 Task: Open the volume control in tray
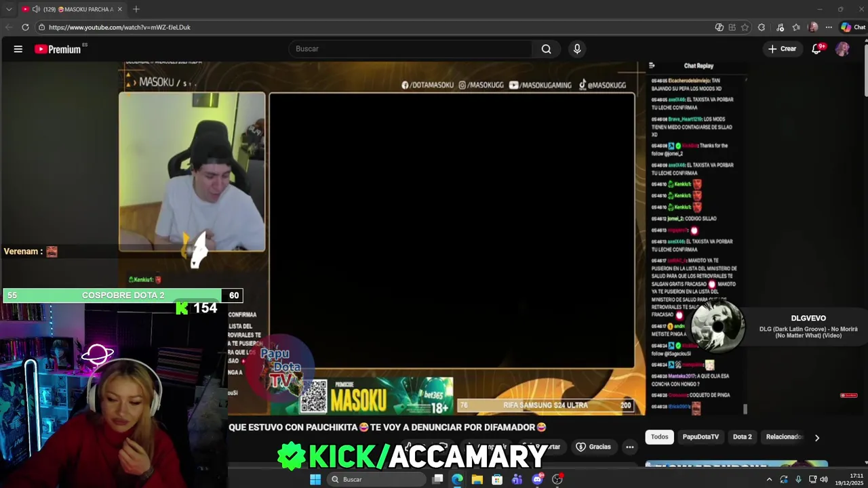tap(824, 479)
